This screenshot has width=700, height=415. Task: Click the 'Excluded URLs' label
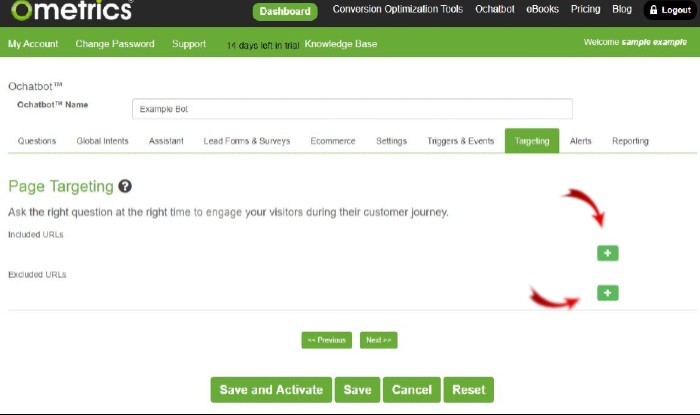(x=37, y=274)
